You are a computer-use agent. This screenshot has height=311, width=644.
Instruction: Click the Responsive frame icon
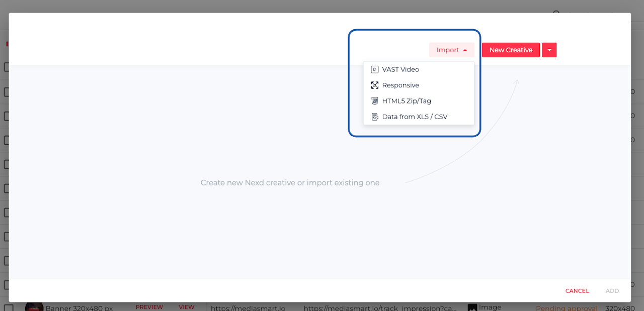[374, 85]
